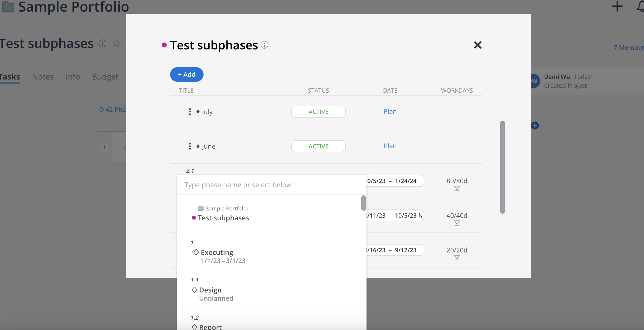Expand workdays filter under 80/80d
The height and width of the screenshot is (330, 644).
(x=457, y=188)
